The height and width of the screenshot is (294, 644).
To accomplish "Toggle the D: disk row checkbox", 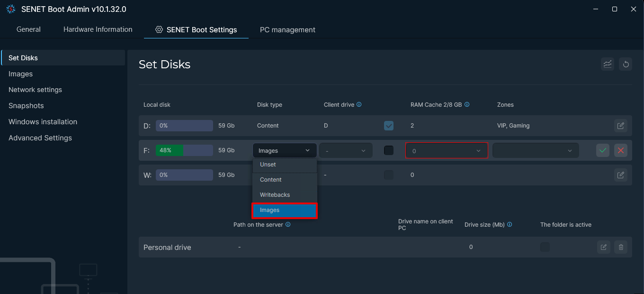I will (x=389, y=126).
